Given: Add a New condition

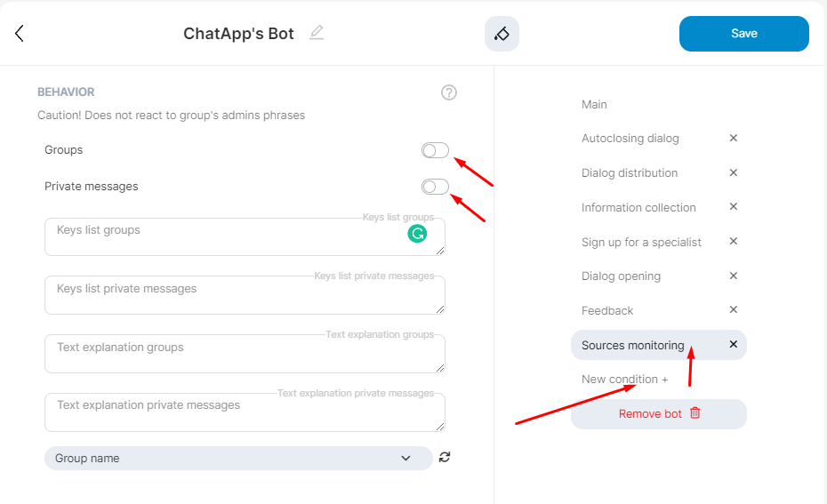Looking at the screenshot, I should (x=624, y=380).
